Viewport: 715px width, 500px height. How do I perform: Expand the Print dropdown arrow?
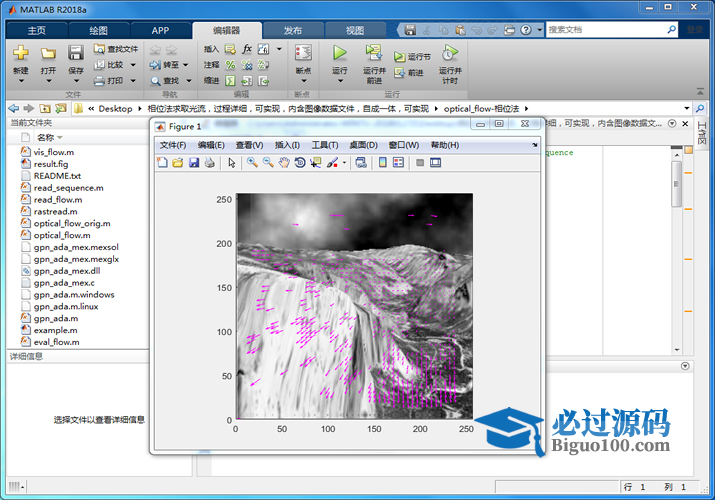(131, 80)
